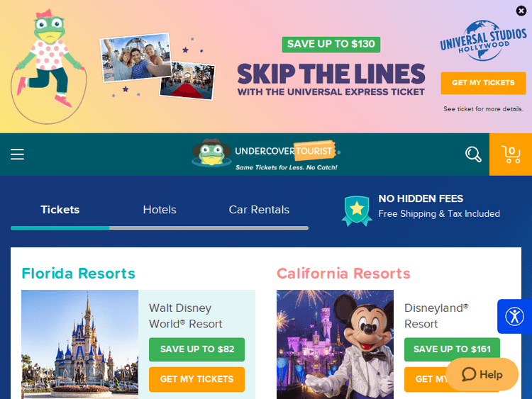Click banner Get My Tickets button
Viewport: 532px width, 399px height.
tap(483, 83)
